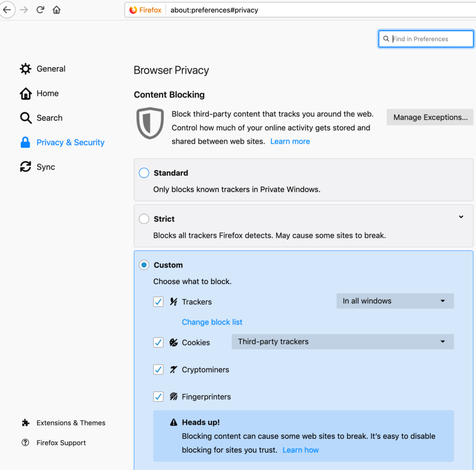Click the browser back arrow button

tap(7, 10)
